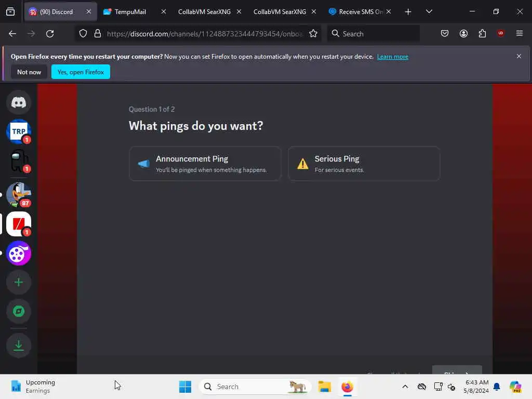
Task: Open the purple film reel server
Action: pyautogui.click(x=19, y=253)
